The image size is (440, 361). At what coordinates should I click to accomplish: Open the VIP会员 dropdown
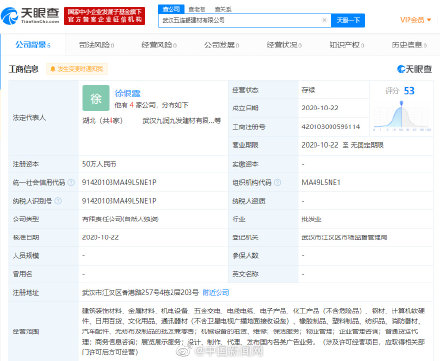[x=415, y=20]
